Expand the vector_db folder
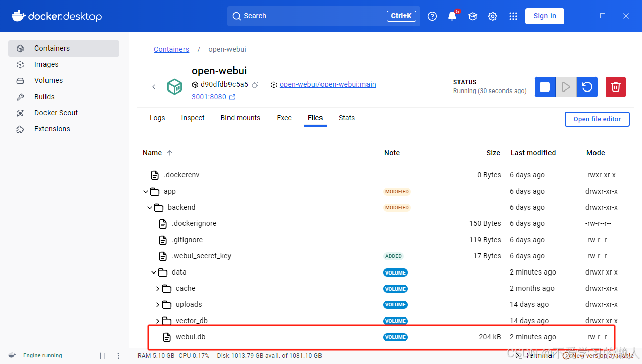 (158, 321)
